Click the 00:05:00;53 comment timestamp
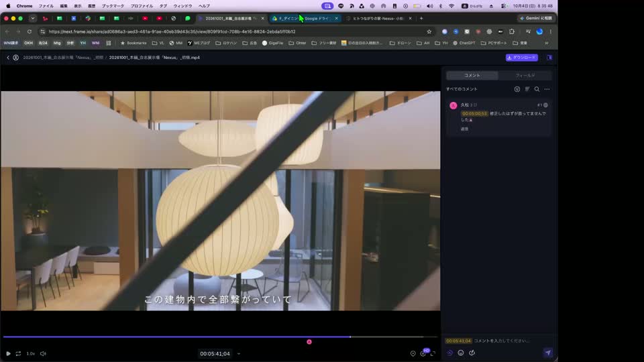The width and height of the screenshot is (644, 362). [474, 114]
